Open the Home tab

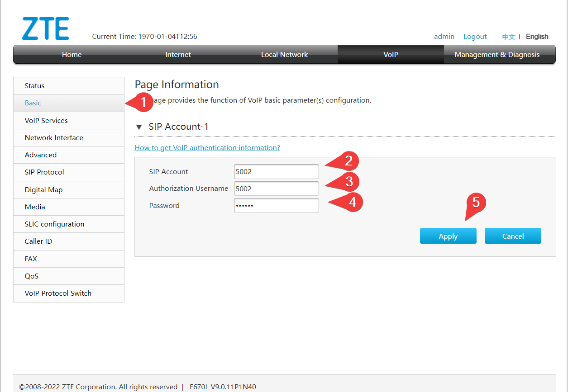tap(72, 55)
